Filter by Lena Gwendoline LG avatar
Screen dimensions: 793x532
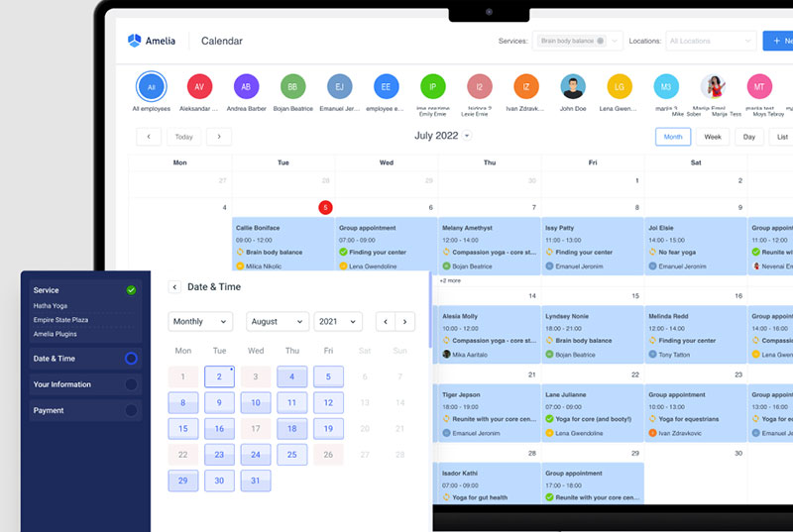click(x=620, y=87)
